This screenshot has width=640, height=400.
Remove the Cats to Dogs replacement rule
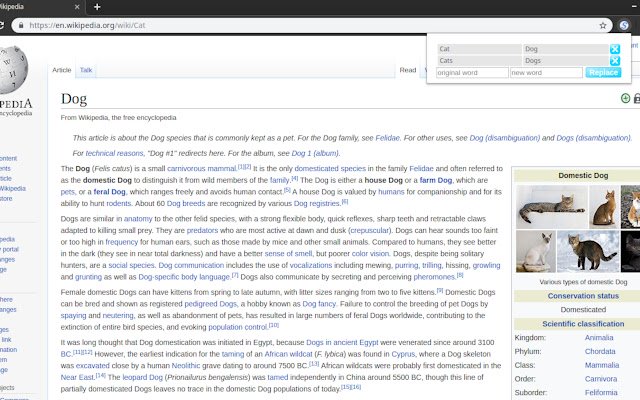[x=615, y=61]
